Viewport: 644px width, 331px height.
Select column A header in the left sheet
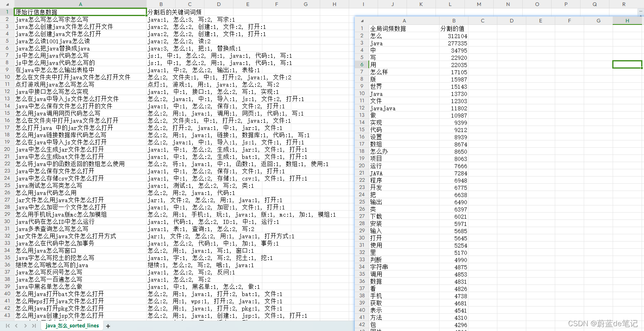[x=80, y=4]
